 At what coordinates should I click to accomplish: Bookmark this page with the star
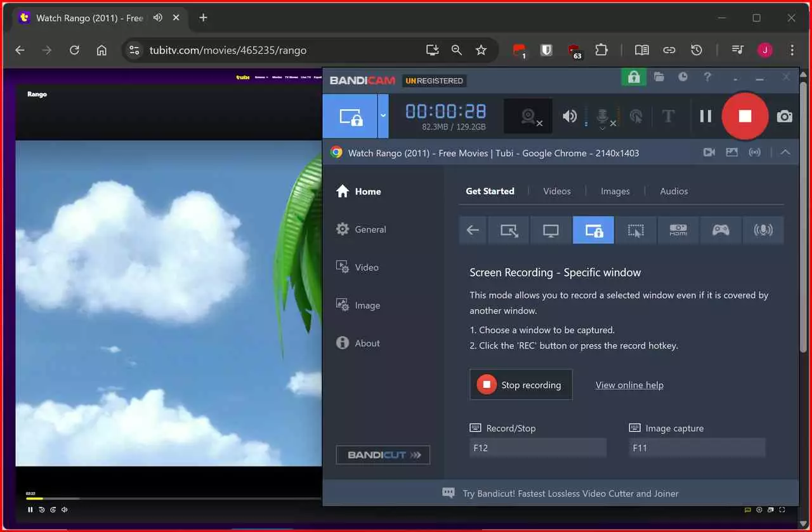click(481, 50)
